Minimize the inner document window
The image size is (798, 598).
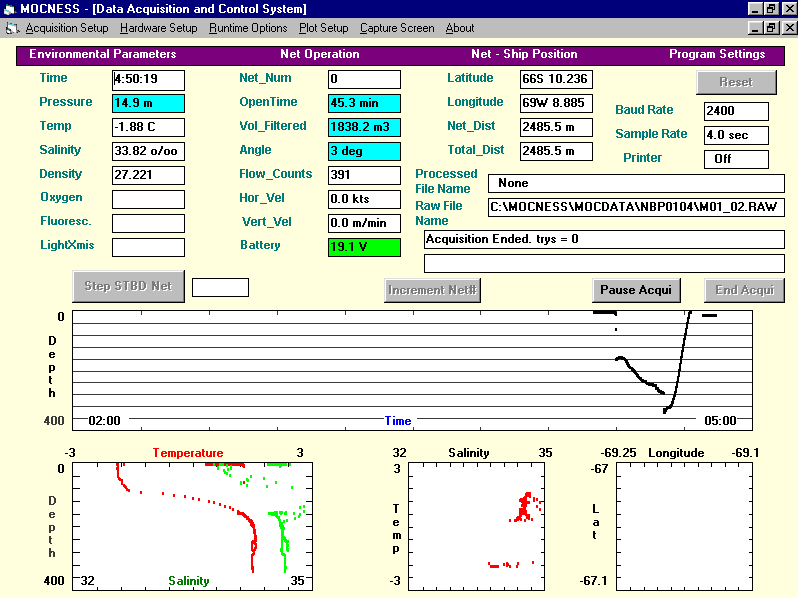tap(756, 28)
